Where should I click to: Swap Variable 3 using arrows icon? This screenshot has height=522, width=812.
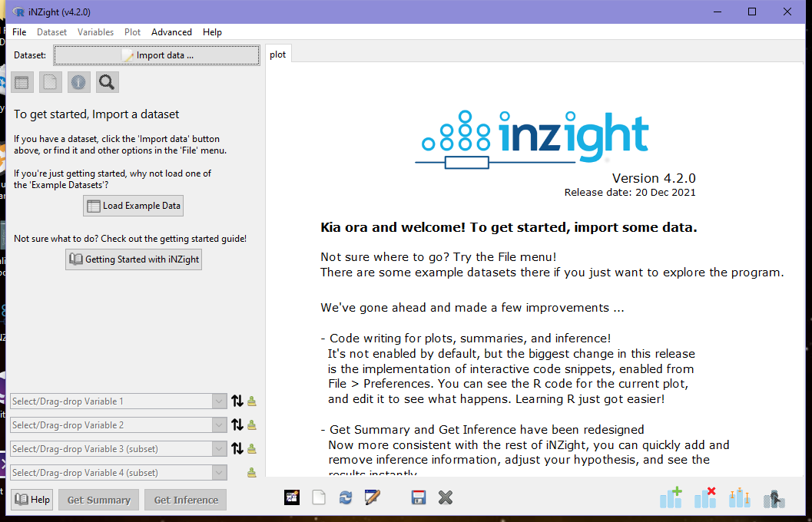click(x=237, y=448)
